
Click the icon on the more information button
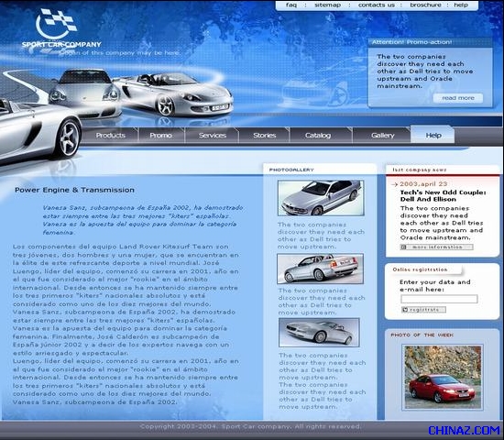(404, 247)
